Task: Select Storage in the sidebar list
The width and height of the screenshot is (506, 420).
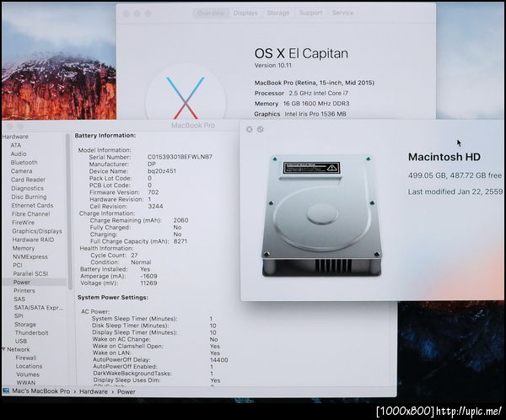Action: point(25,325)
